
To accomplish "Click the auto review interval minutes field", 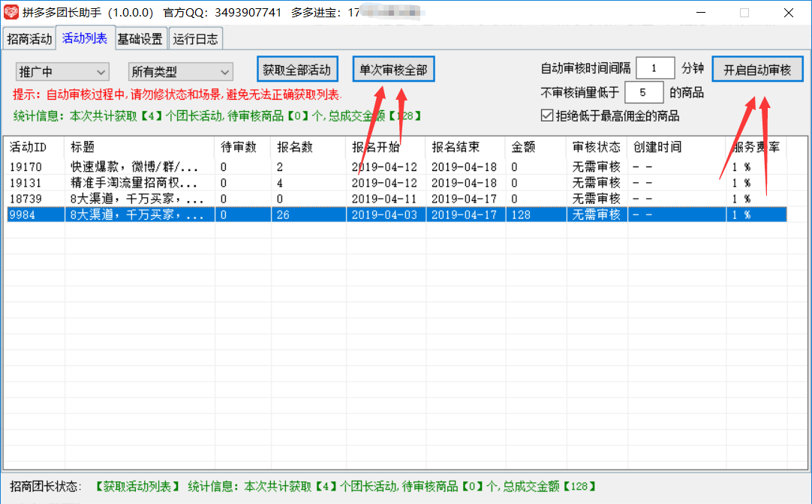I will point(654,68).
